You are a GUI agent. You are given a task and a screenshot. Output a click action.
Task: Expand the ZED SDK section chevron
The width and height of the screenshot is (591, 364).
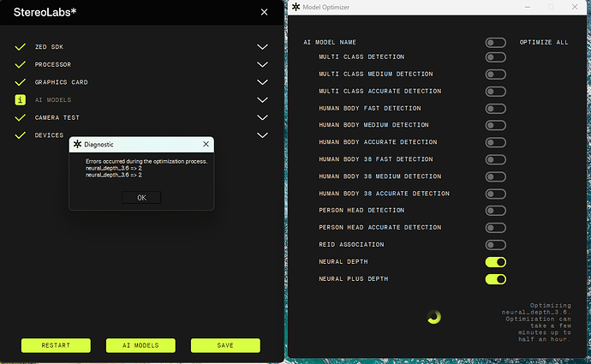coord(263,47)
